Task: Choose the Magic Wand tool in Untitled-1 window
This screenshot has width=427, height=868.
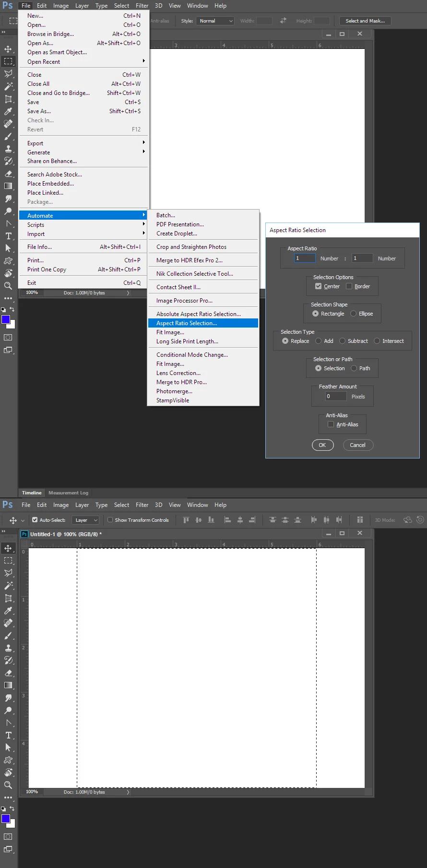Action: pyautogui.click(x=8, y=586)
